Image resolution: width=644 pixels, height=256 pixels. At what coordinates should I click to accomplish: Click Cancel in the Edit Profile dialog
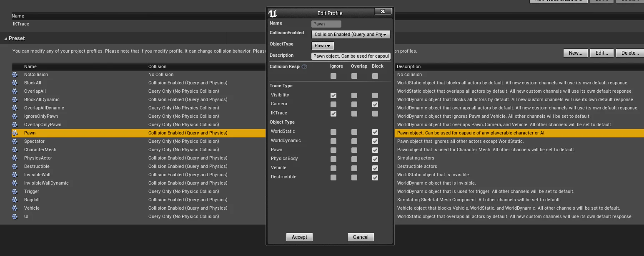pyautogui.click(x=361, y=237)
